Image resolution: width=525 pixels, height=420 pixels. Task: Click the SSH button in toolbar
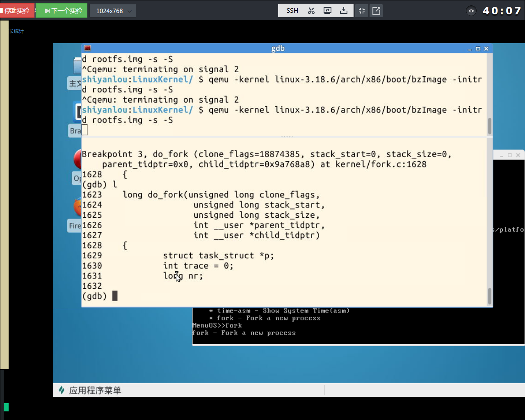292,11
